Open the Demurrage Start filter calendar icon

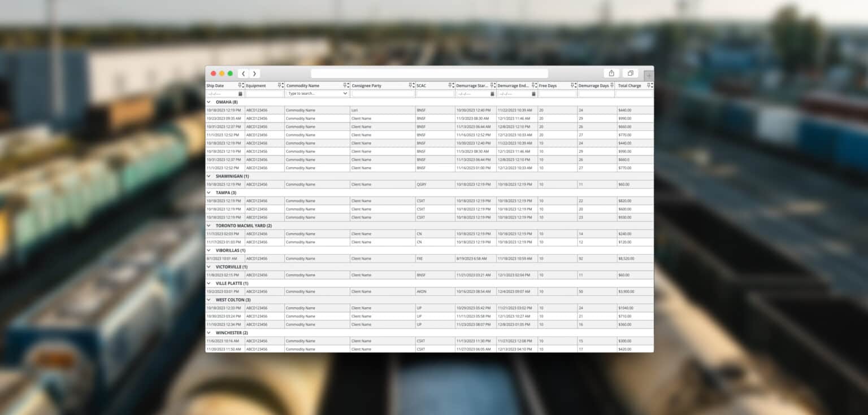492,94
